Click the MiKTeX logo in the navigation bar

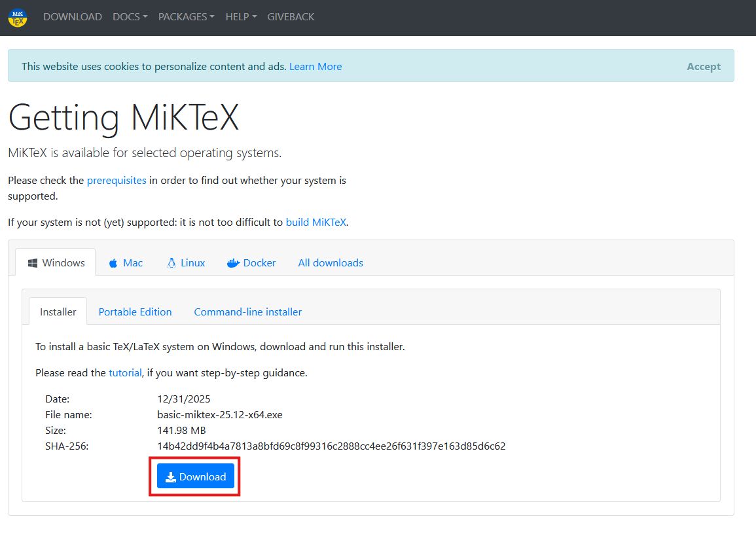[16, 17]
